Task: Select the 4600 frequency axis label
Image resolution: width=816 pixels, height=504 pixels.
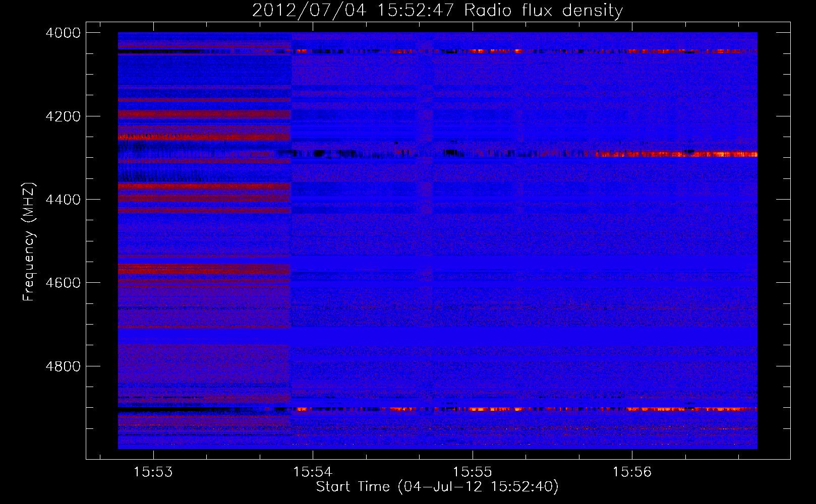Action: (x=63, y=283)
